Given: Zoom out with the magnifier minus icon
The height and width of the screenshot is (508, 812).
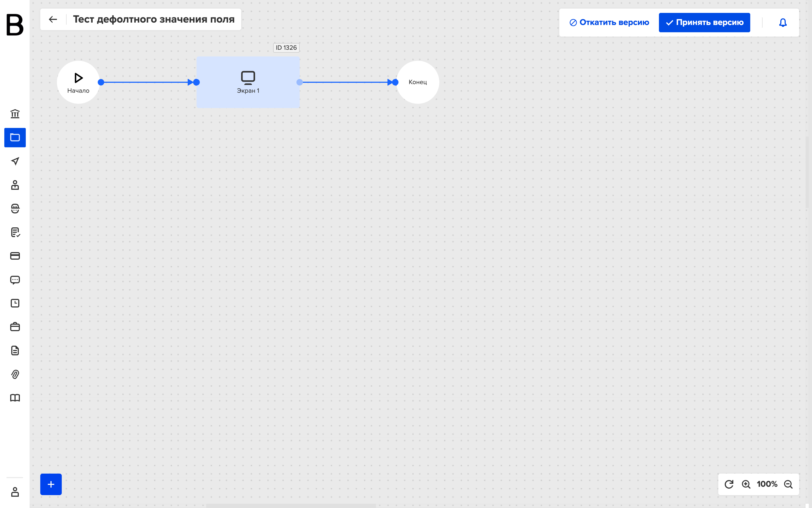Looking at the screenshot, I should point(788,484).
